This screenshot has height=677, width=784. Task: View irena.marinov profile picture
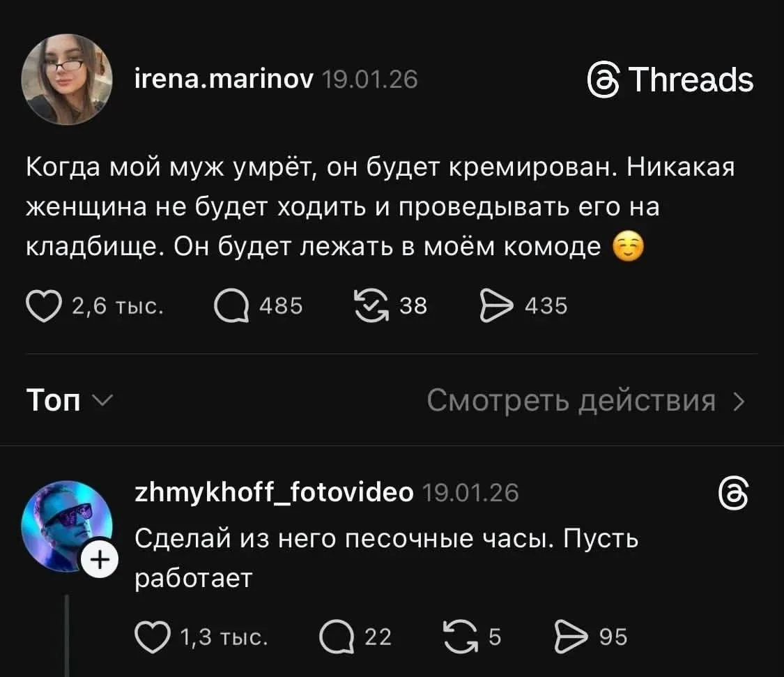(x=67, y=79)
